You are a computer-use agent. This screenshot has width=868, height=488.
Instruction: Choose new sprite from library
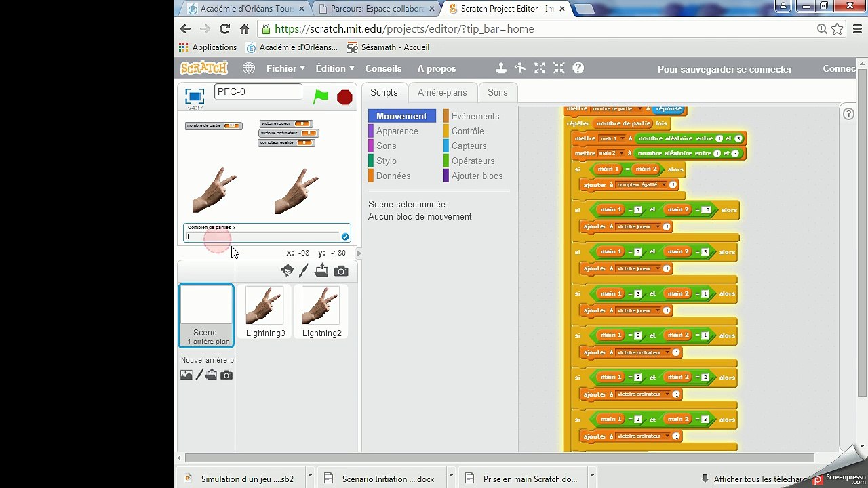click(288, 271)
